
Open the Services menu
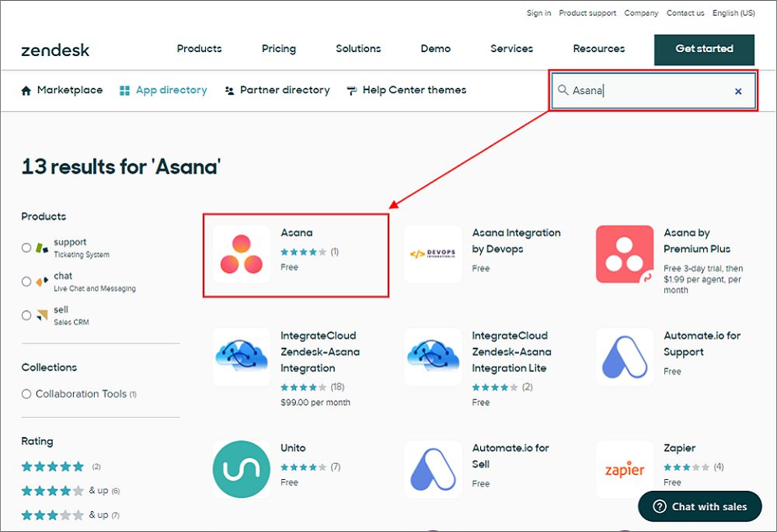(x=512, y=49)
